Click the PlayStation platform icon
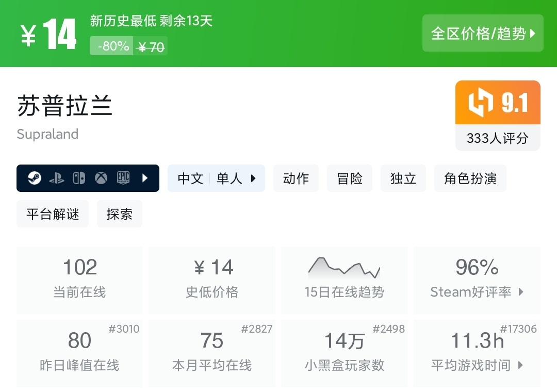 point(57,178)
